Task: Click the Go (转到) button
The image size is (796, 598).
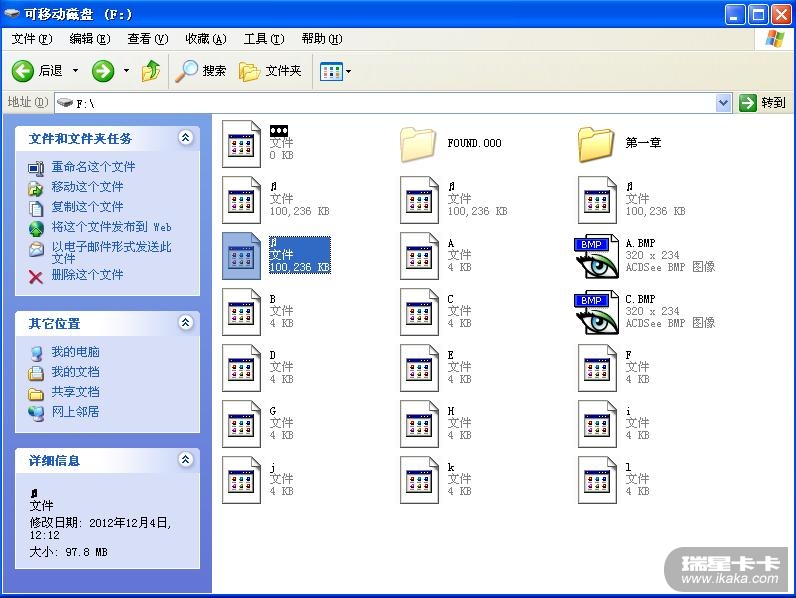Action: tap(762, 103)
